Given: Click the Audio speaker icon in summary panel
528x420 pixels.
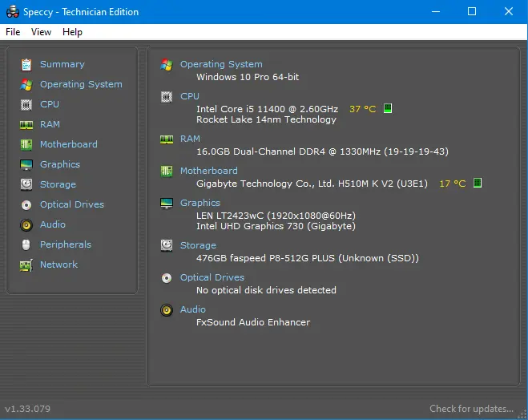Looking at the screenshot, I should point(167,310).
